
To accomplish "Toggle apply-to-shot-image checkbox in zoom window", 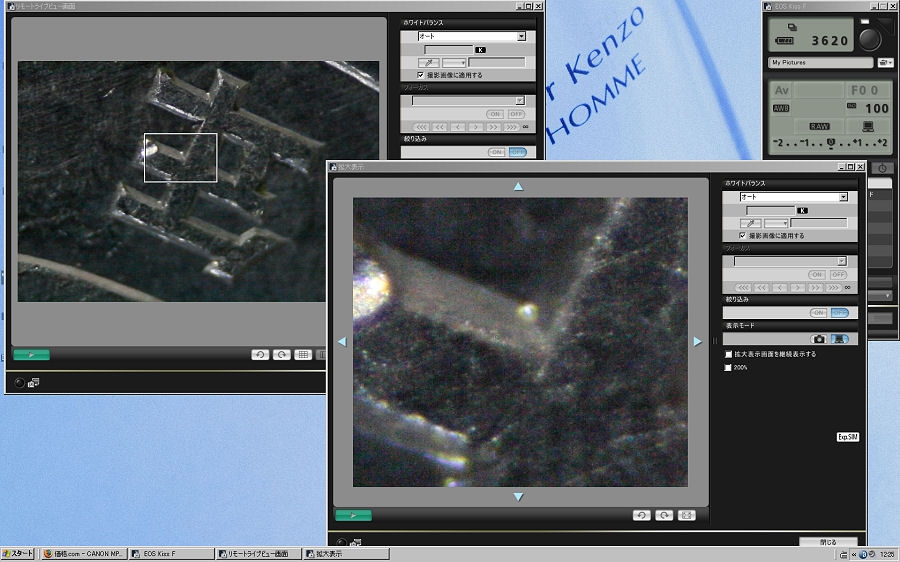I will click(x=742, y=235).
